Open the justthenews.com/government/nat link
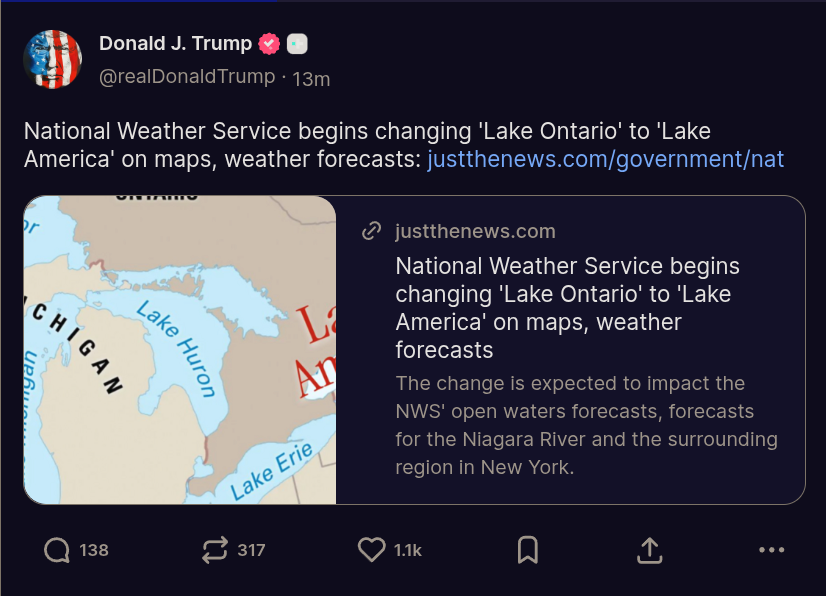 click(606, 159)
